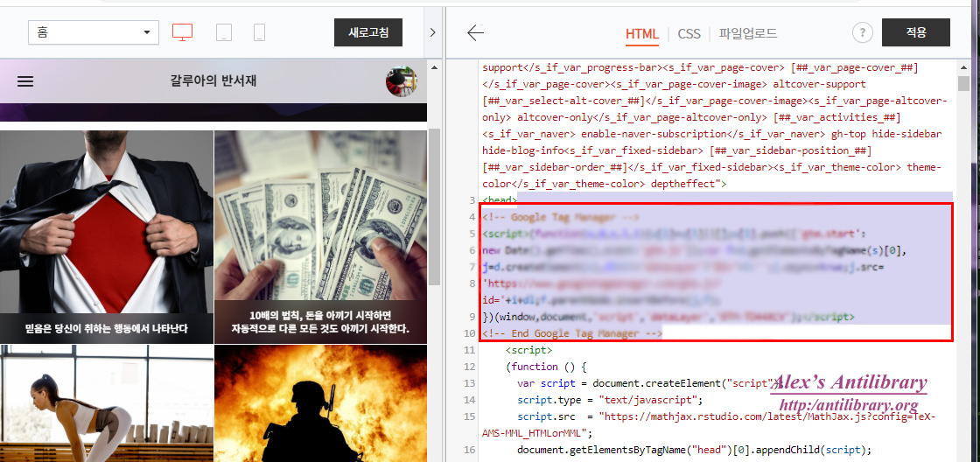Click the scroll-up arrow of the preview pane
Image resolution: width=980 pixels, height=462 pixels.
tap(434, 66)
